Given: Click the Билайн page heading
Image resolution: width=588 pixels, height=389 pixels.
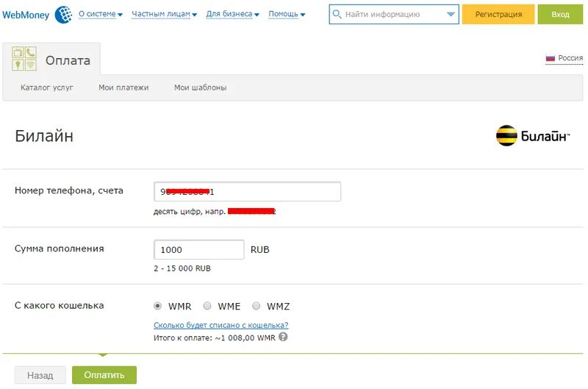Looking at the screenshot, I should (44, 136).
